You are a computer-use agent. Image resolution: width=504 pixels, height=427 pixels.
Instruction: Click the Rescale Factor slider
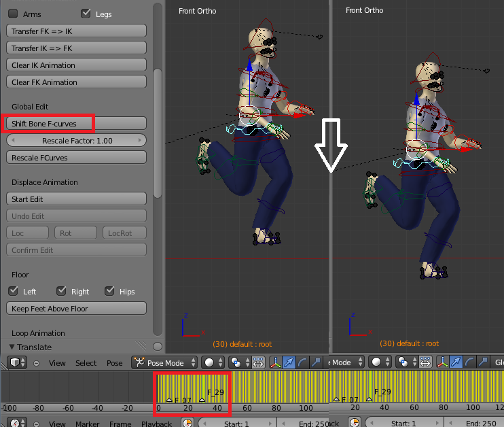click(76, 141)
